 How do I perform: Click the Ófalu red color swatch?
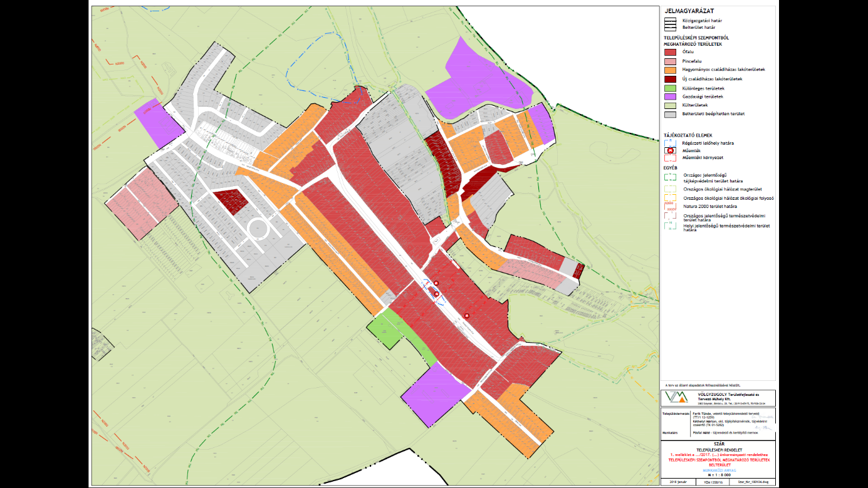click(670, 52)
